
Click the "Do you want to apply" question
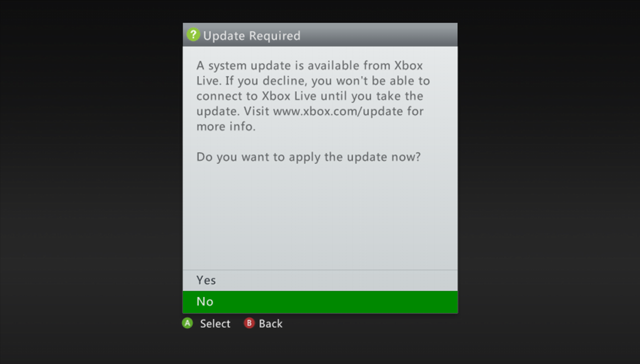[x=309, y=157]
